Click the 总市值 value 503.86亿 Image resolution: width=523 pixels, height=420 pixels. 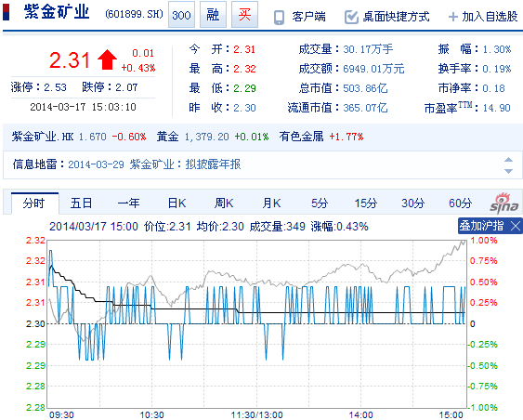click(365, 88)
